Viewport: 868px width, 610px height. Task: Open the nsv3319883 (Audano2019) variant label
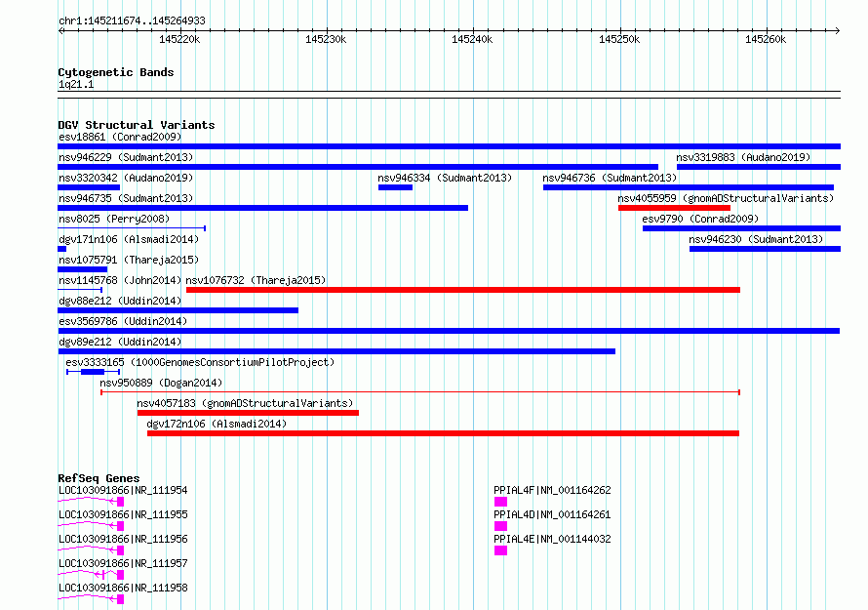point(743,157)
